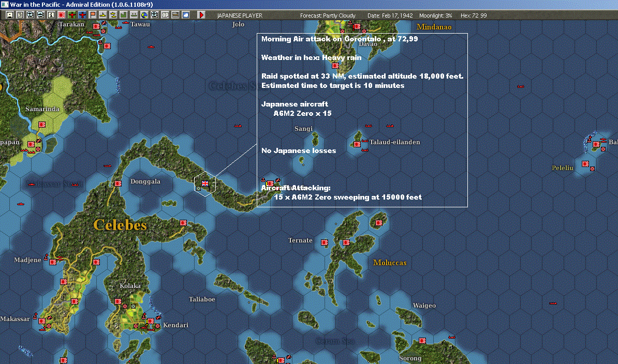Click the OP toolbar button
Screen dimensions: 618x364
165,15
